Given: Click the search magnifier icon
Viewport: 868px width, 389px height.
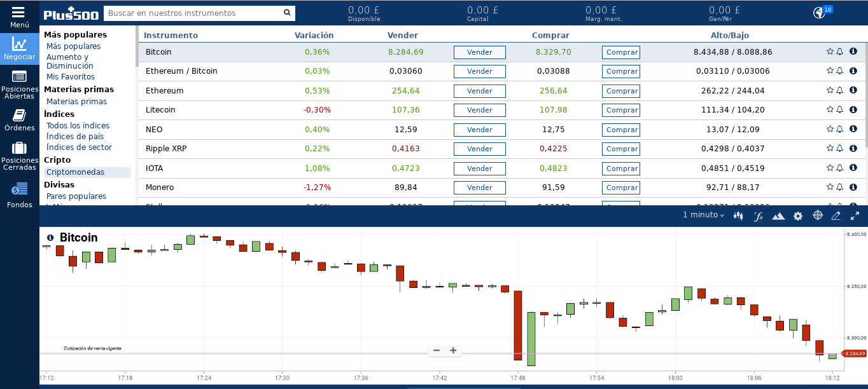Looking at the screenshot, I should (287, 13).
